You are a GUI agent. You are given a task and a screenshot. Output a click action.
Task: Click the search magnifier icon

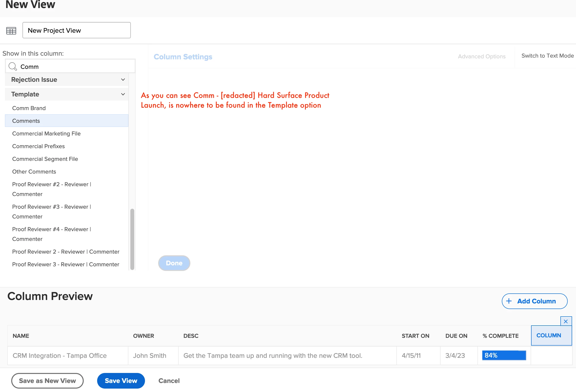pyautogui.click(x=12, y=66)
